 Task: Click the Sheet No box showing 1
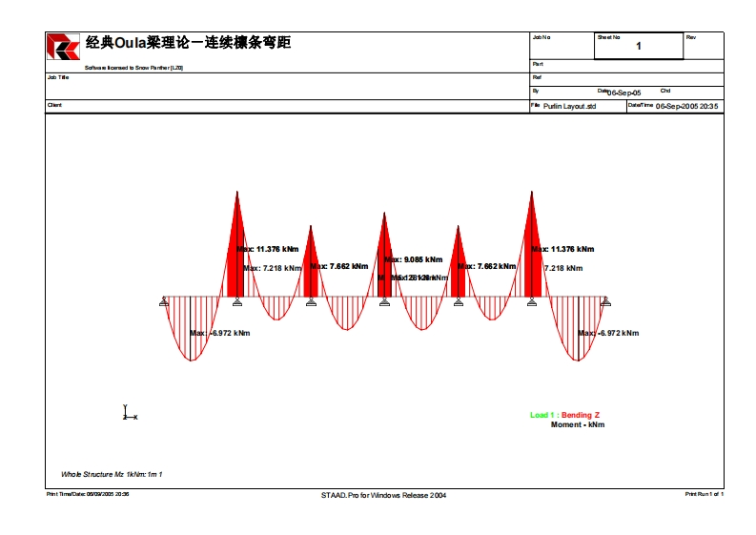coord(639,46)
